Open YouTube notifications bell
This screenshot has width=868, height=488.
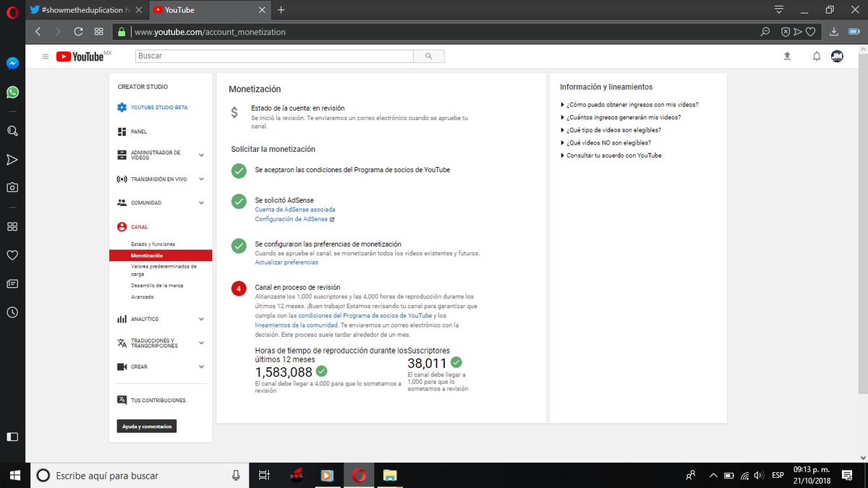817,56
